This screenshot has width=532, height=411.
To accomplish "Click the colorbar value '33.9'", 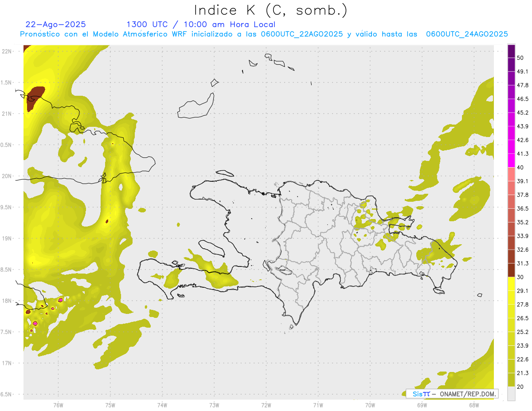I will pos(523,236).
